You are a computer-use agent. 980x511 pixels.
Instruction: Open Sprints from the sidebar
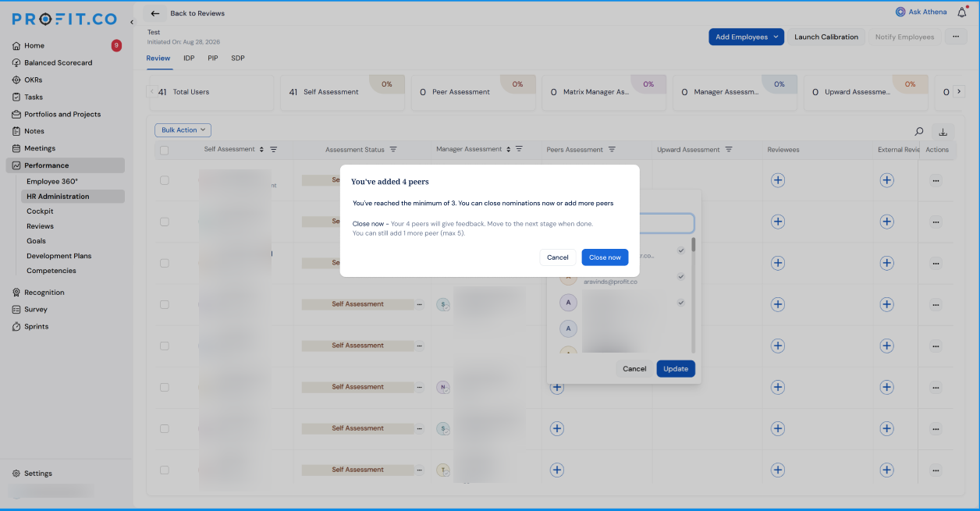[36, 327]
